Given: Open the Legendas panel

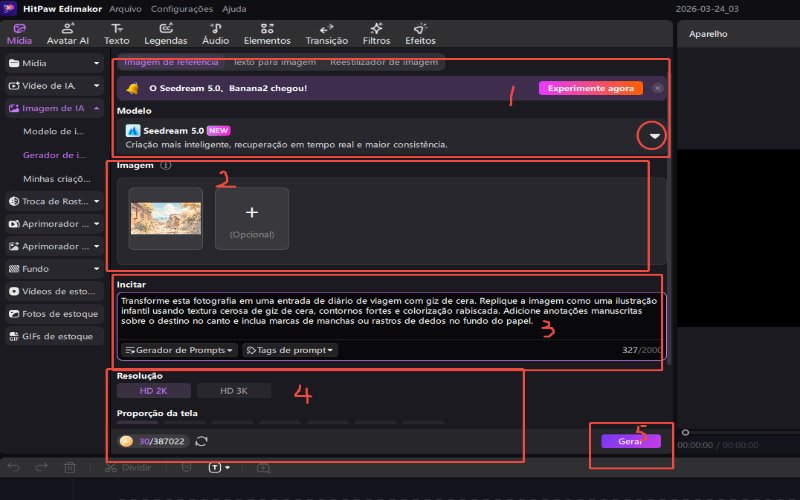Looking at the screenshot, I should click(x=166, y=34).
